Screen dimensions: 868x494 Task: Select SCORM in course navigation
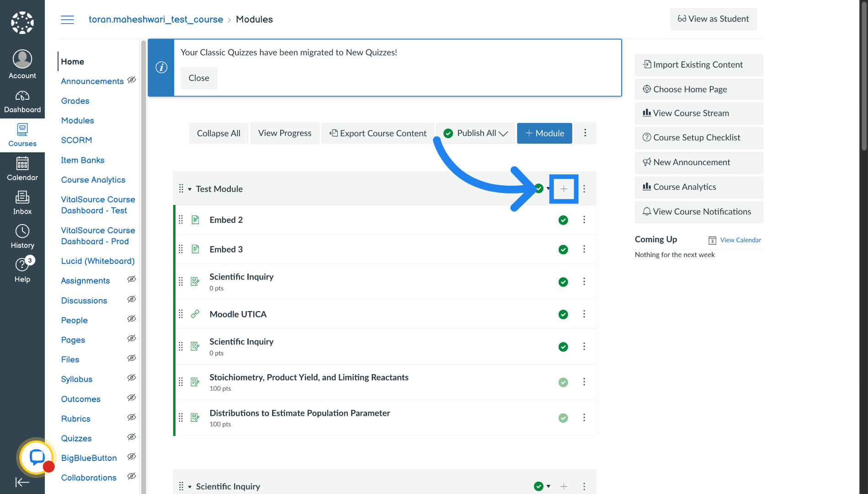(76, 140)
